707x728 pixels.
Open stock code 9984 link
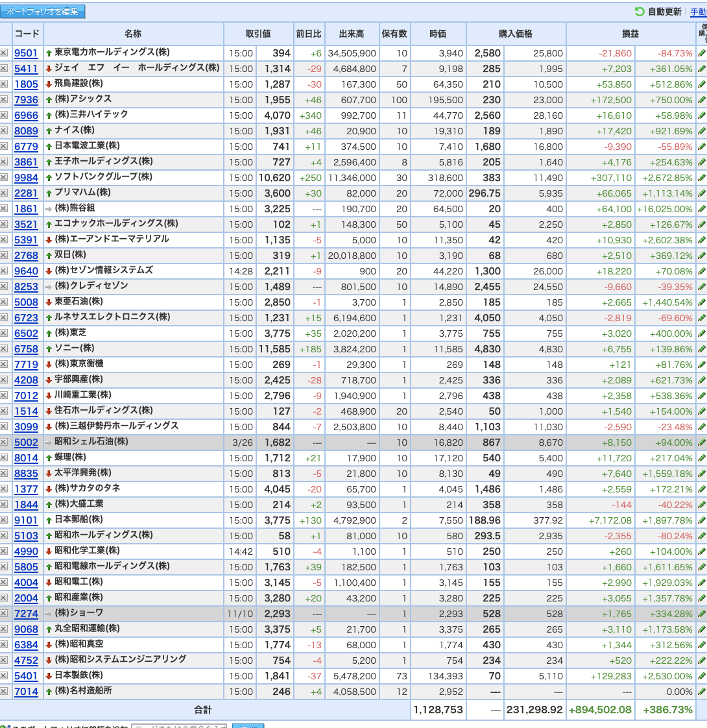(26, 178)
